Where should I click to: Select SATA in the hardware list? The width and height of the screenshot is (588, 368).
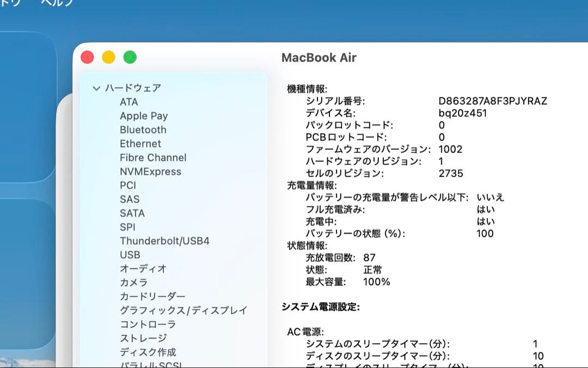point(131,213)
